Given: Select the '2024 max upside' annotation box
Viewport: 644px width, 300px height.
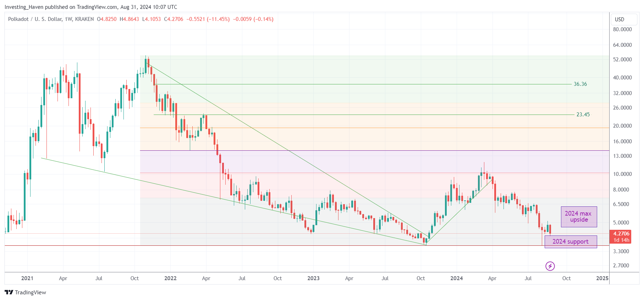Looking at the screenshot, I should pyautogui.click(x=579, y=217).
